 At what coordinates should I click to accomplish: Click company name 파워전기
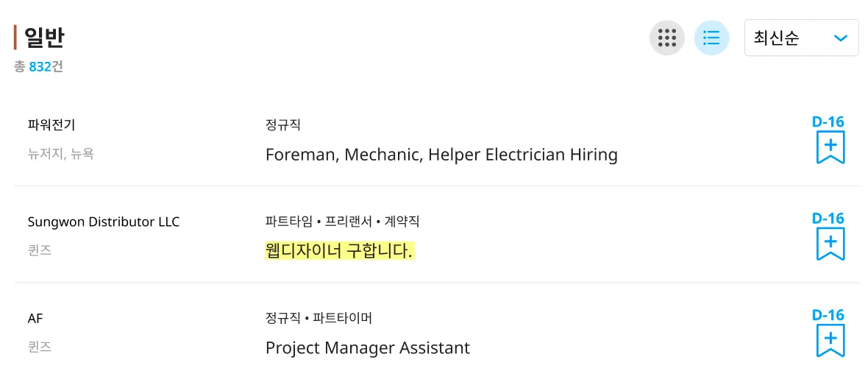tap(51, 125)
